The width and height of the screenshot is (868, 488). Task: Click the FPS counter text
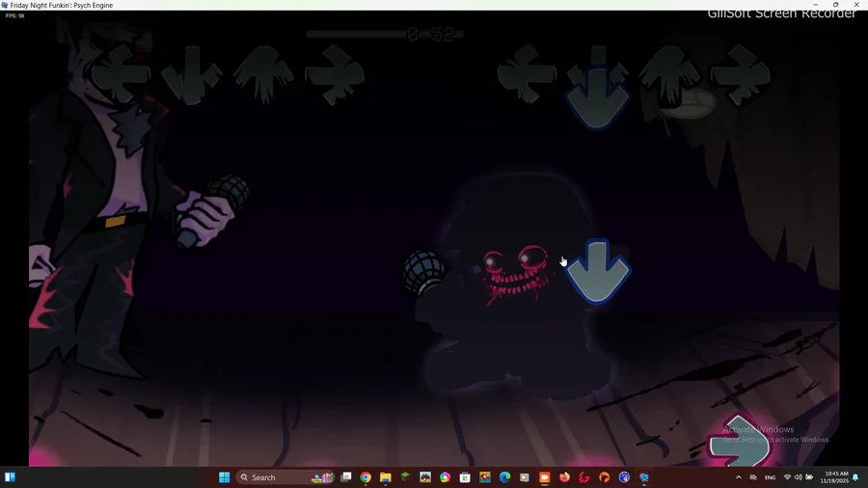[x=14, y=16]
